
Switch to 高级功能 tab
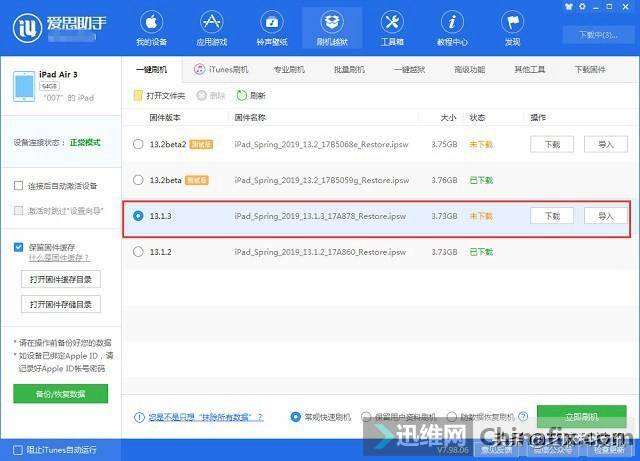click(x=469, y=69)
